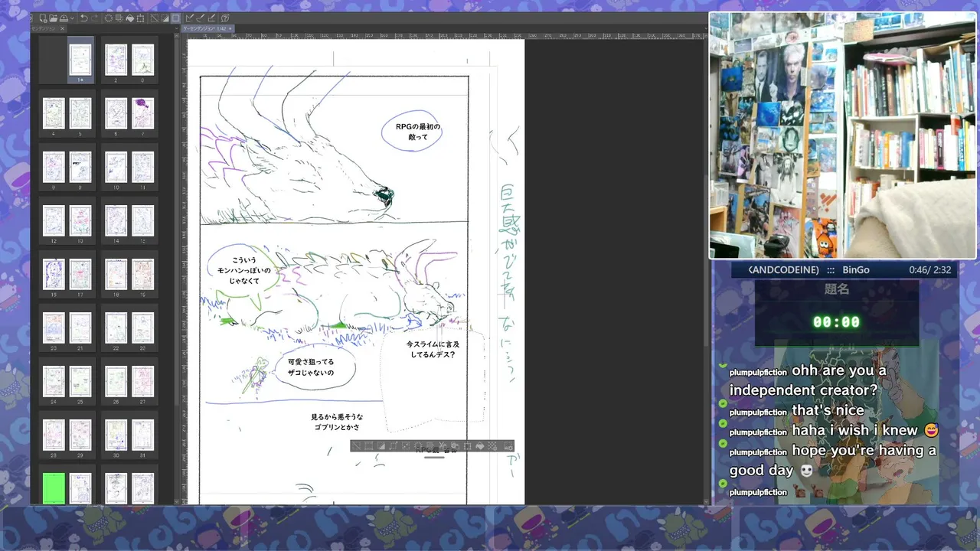Click Copy and Paste on selection launcher
This screenshot has width=980, height=551.
[x=455, y=446]
